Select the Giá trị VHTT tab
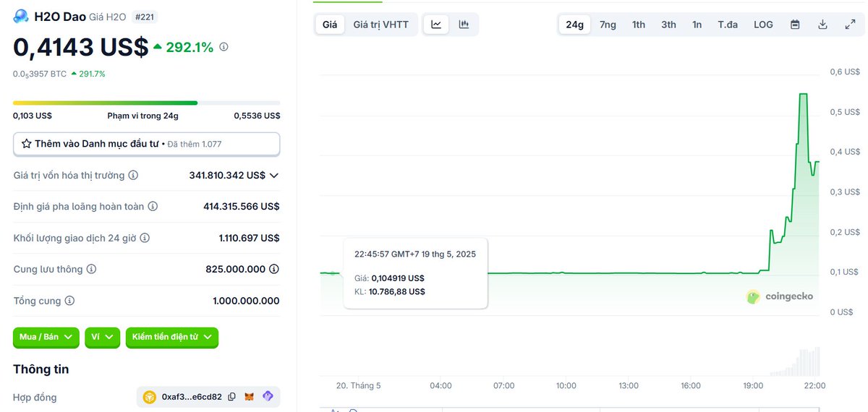The height and width of the screenshot is (412, 868). coord(380,25)
